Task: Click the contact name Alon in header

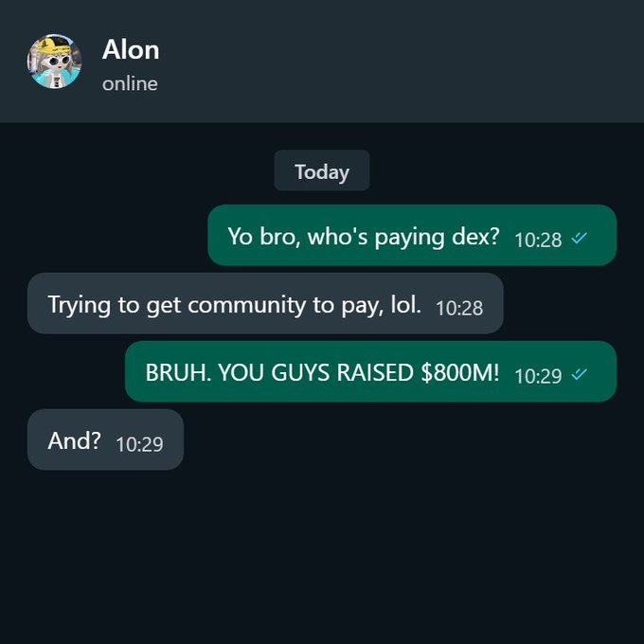Action: [x=131, y=50]
